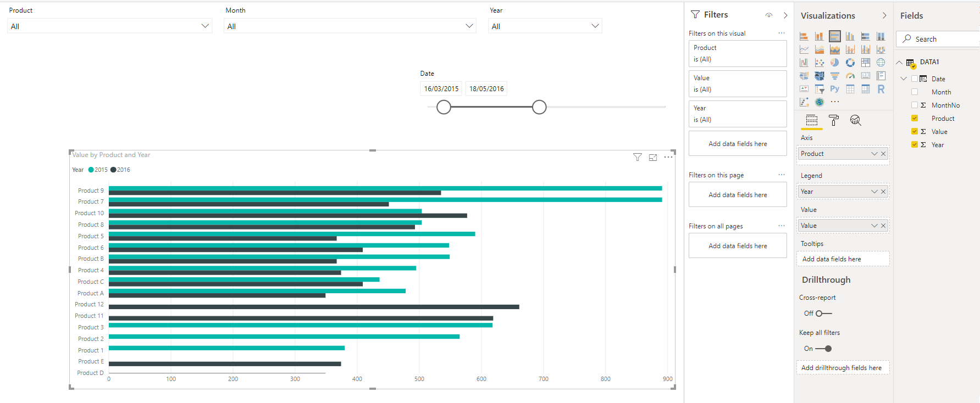Viewport: 980px width, 403px height.
Task: Open the visual's filter icon
Action: (x=637, y=158)
